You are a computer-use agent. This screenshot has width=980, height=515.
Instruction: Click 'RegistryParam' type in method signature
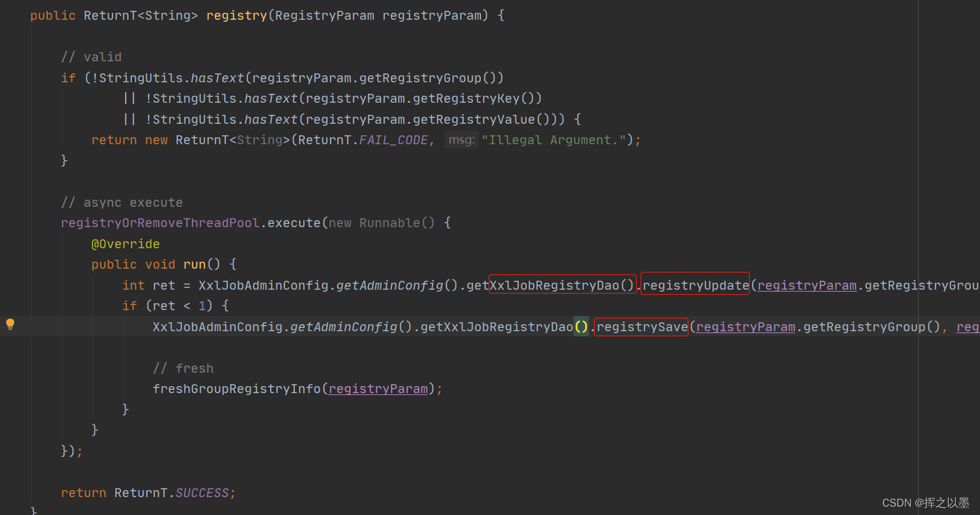(325, 15)
